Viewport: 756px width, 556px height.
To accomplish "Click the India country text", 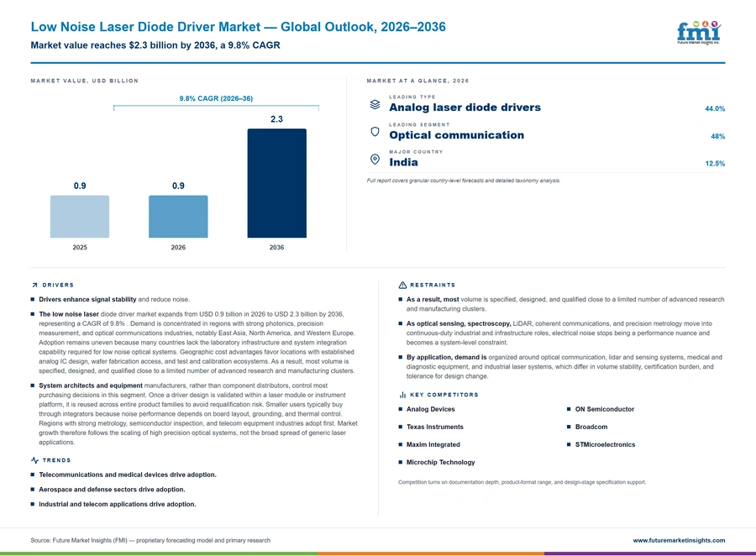I will click(x=403, y=162).
